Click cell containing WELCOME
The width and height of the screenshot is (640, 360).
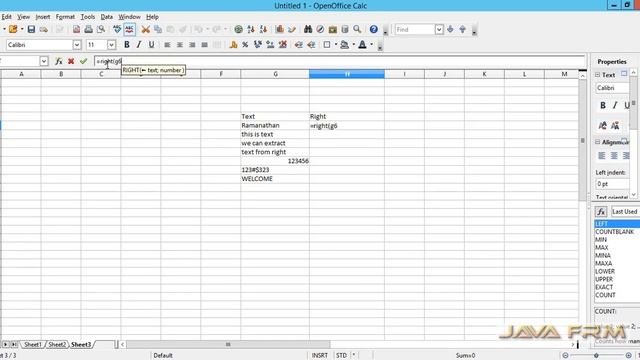coord(275,179)
